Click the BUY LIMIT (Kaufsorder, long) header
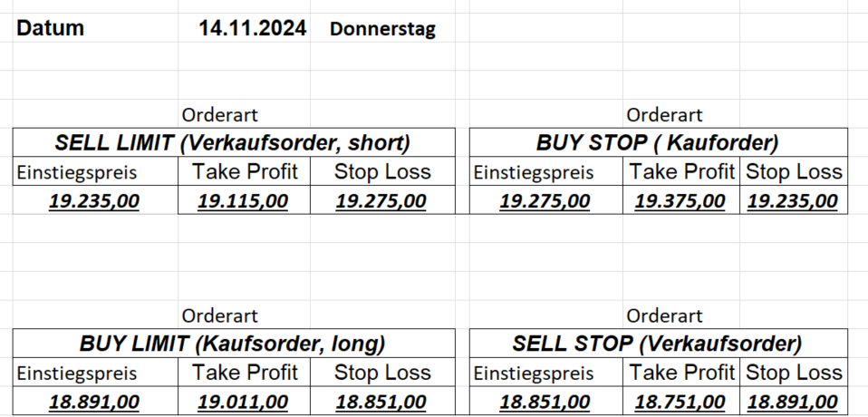Screen dimensions: 868x417 click(x=233, y=344)
